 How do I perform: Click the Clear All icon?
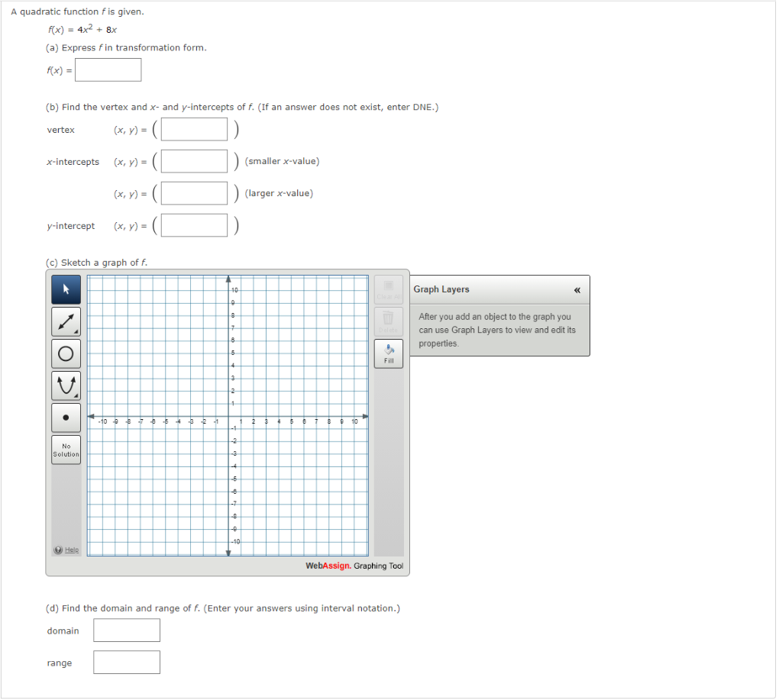pos(388,288)
